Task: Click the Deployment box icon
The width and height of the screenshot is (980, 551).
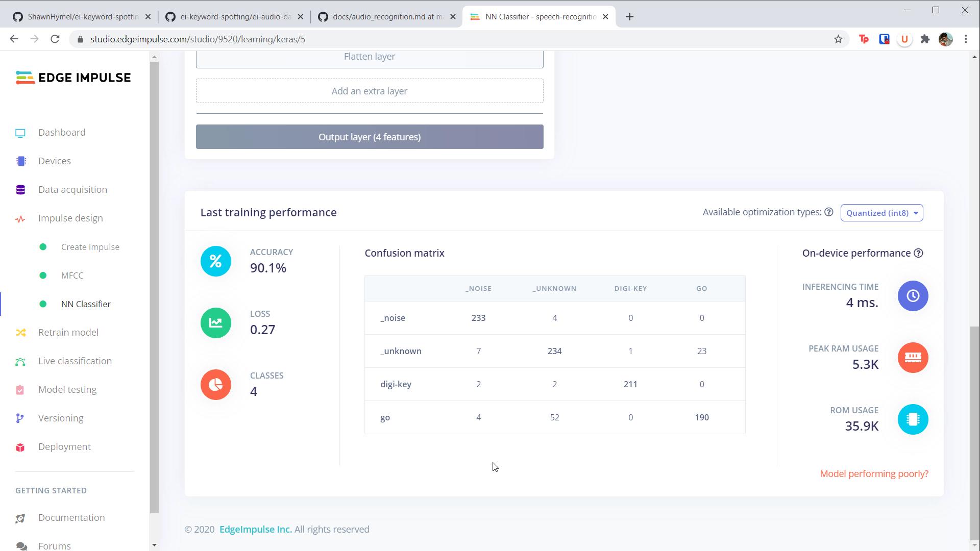Action: 20,447
